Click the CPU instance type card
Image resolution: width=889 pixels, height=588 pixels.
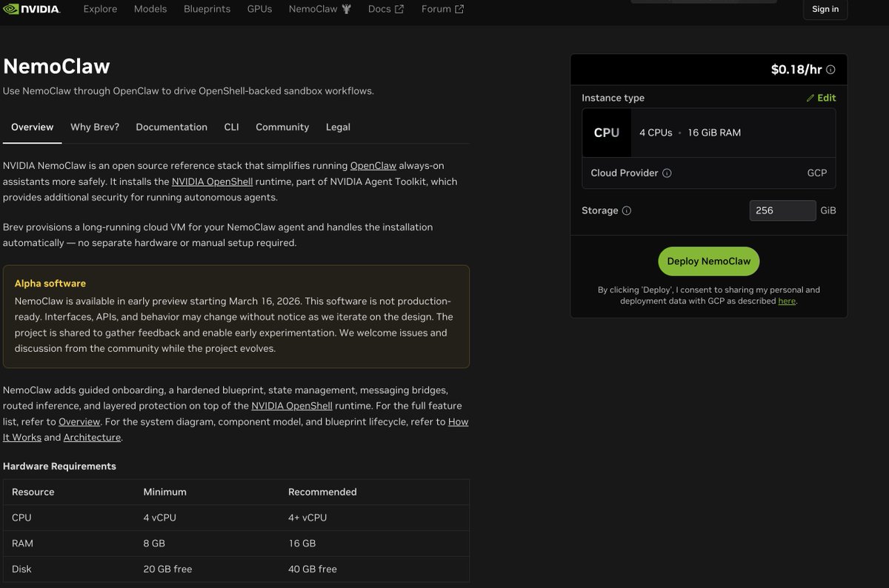709,133
